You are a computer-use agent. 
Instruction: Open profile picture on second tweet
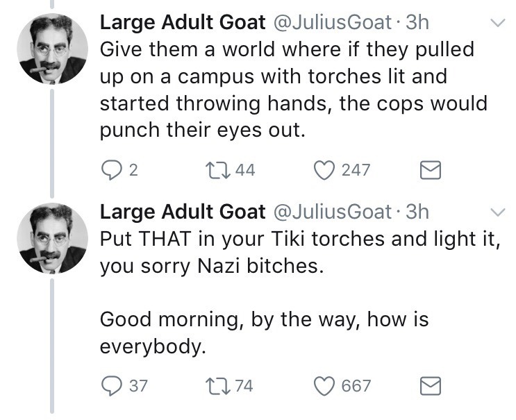click(x=52, y=238)
